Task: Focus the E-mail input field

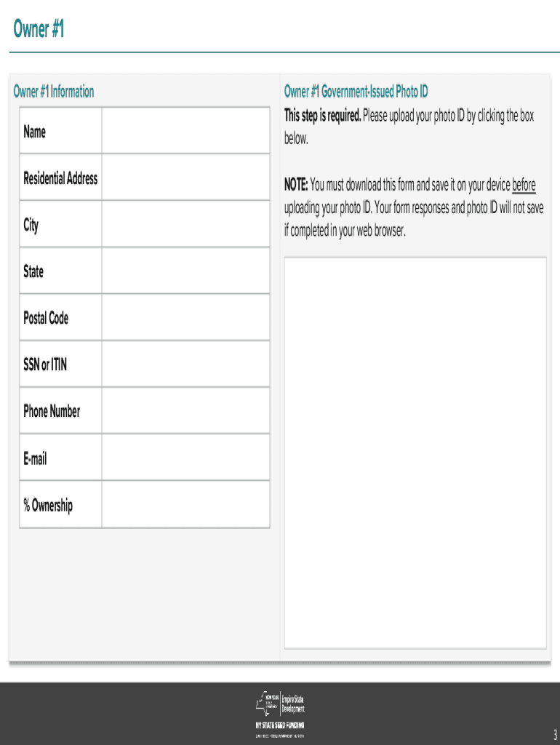Action: [185, 458]
